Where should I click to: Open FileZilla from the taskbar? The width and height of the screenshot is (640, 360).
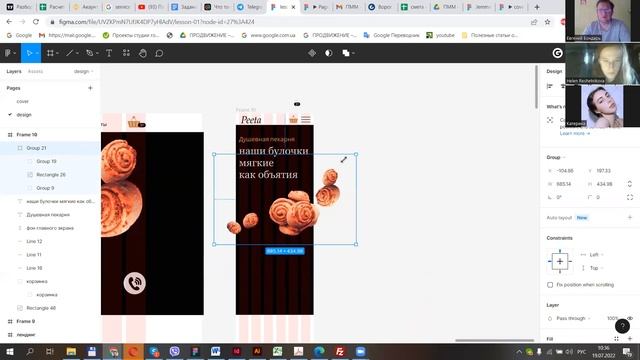(x=340, y=351)
